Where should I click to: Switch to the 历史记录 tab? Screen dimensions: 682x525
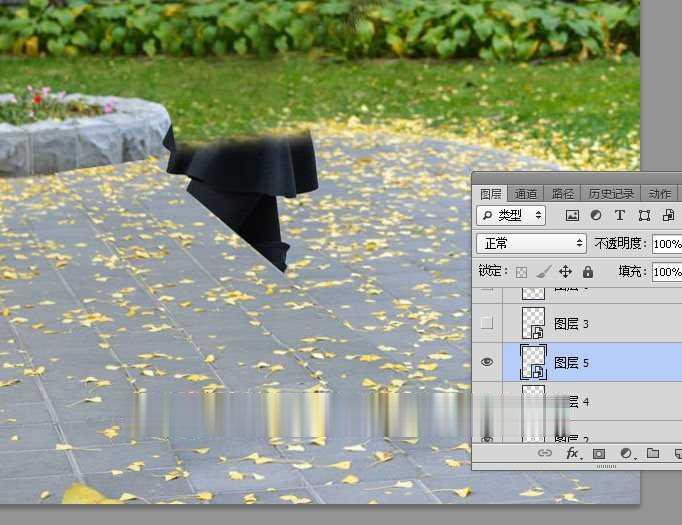611,194
